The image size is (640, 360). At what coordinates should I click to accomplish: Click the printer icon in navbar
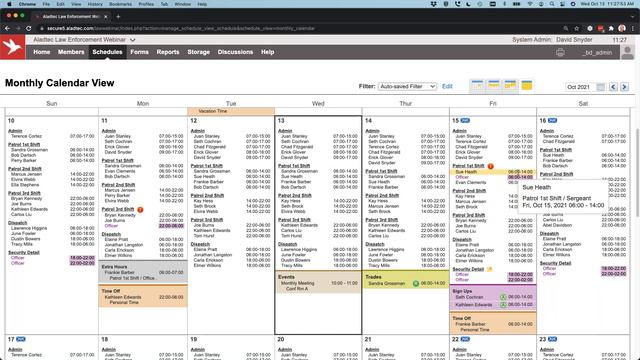click(x=560, y=52)
